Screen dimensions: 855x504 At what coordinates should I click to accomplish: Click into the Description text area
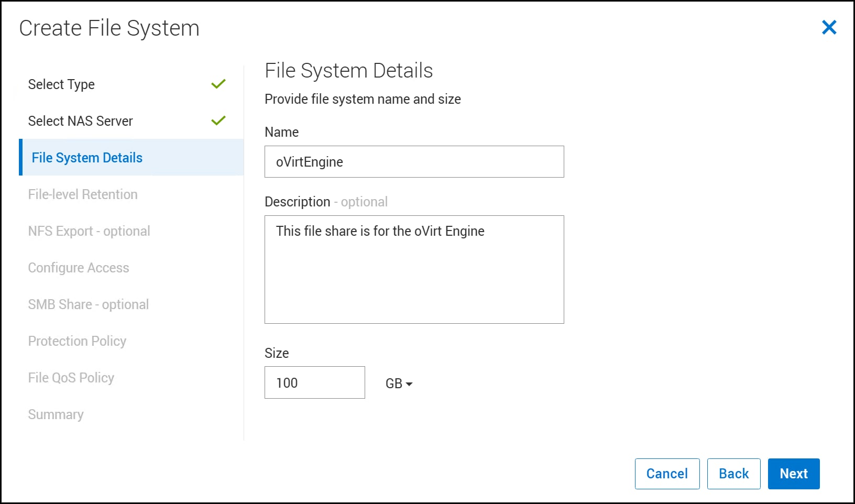point(414,269)
